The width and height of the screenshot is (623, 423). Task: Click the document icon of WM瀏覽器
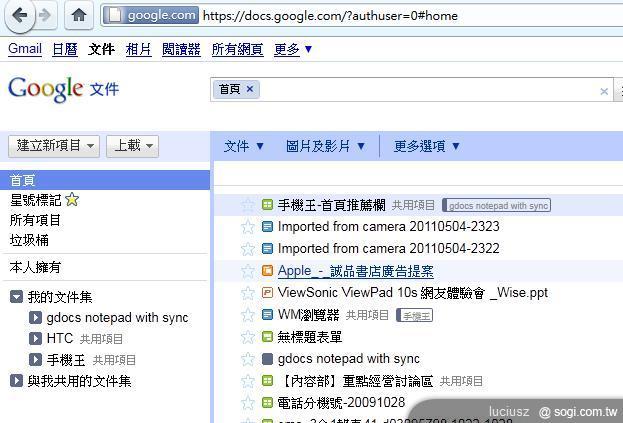267,315
